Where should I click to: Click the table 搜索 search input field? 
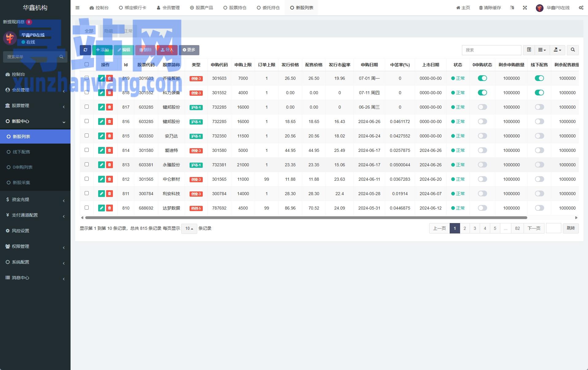click(x=491, y=50)
